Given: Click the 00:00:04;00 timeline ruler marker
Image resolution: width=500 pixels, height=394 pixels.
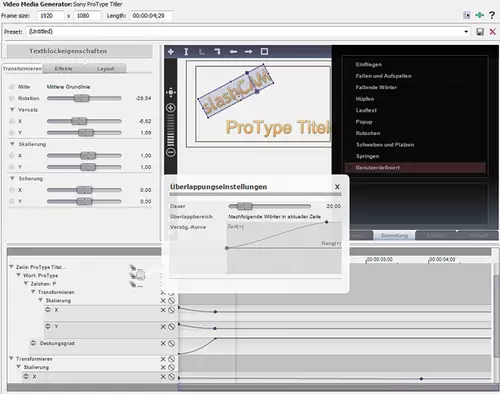Looking at the screenshot, I should [442, 259].
